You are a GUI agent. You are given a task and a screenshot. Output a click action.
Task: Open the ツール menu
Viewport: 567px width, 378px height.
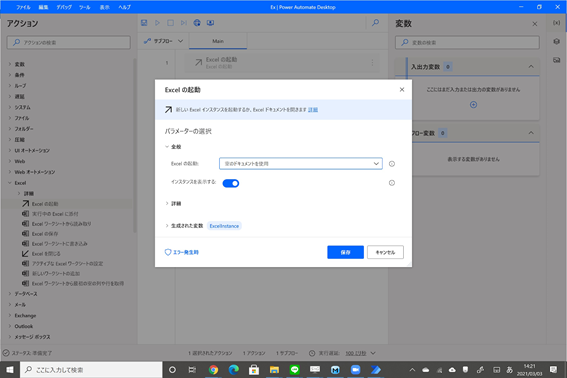85,7
